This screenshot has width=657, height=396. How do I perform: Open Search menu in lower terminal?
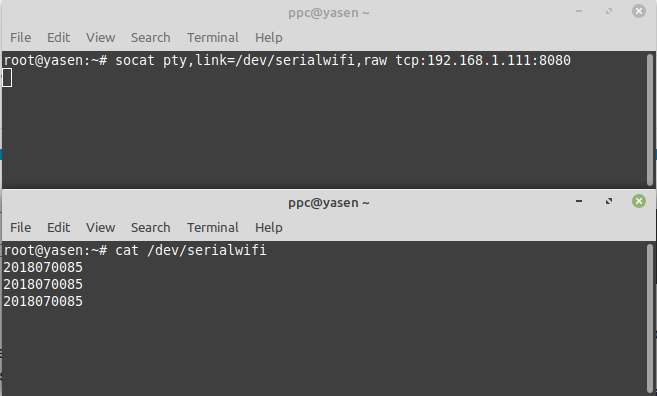[x=150, y=227]
